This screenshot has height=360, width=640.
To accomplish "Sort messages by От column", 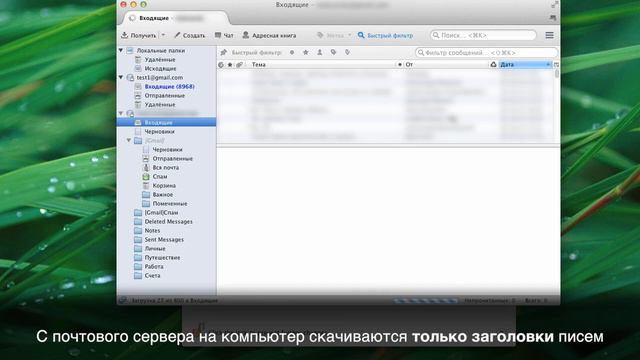I will click(446, 64).
